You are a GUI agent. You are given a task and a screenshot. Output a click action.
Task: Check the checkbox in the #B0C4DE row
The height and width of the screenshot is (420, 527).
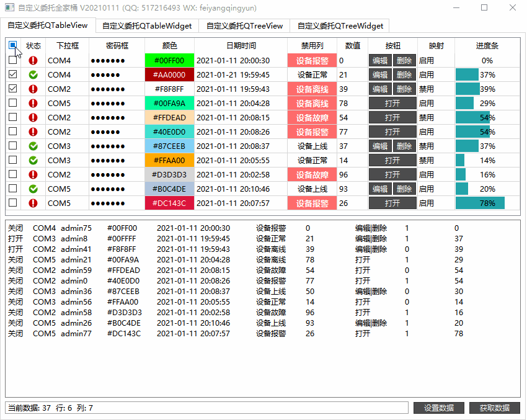coord(13,189)
